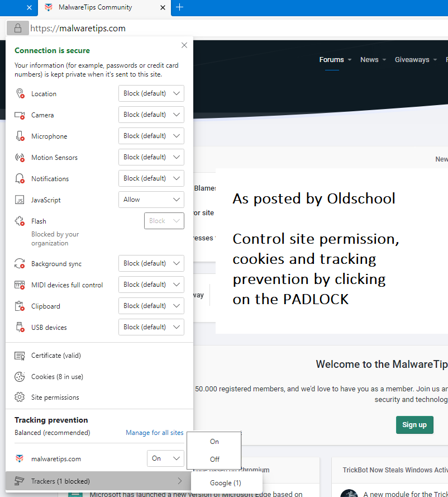Click the green Sign up button
The width and height of the screenshot is (448, 497).
pos(414,425)
